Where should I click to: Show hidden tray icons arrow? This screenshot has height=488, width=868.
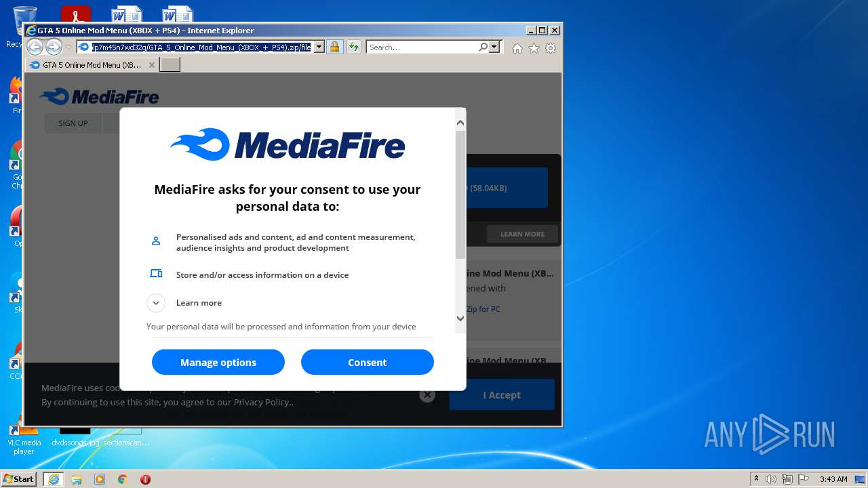click(x=757, y=479)
